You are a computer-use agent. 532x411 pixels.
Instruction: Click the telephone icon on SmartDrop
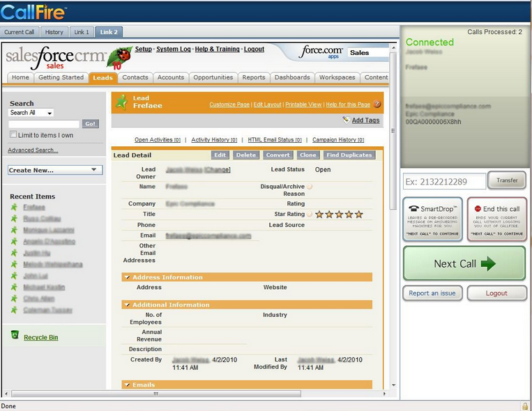[413, 208]
